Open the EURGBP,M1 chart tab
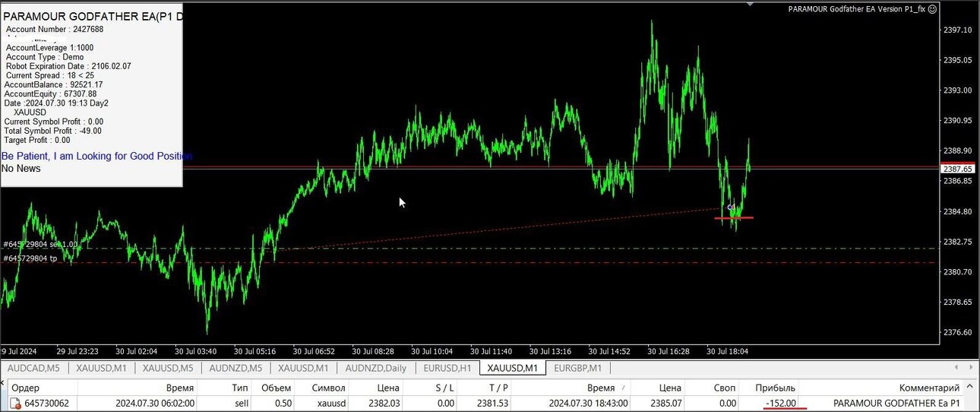This screenshot has width=980, height=412. click(x=578, y=368)
